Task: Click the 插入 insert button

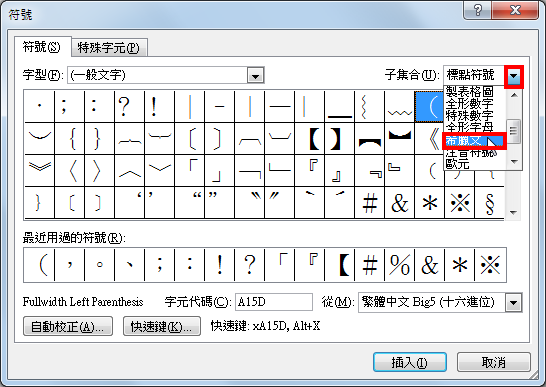Action: click(x=410, y=362)
